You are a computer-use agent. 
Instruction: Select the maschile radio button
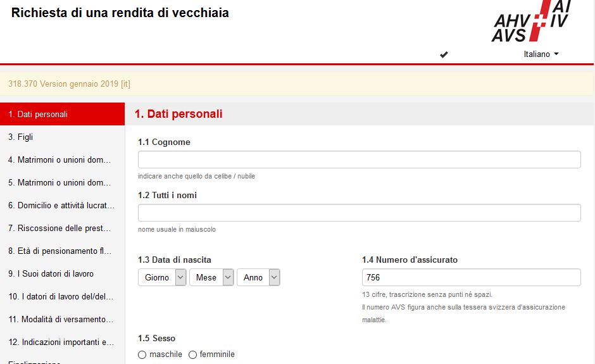(x=142, y=355)
